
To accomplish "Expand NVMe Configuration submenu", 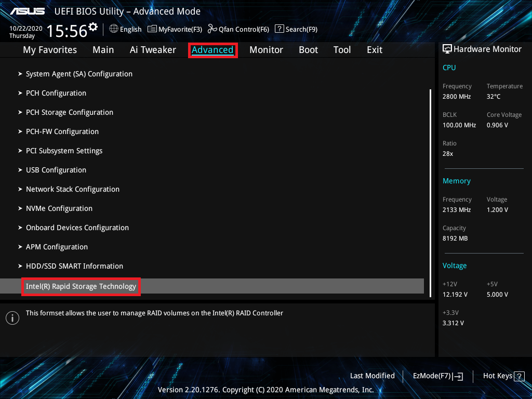I will pyautogui.click(x=59, y=208).
